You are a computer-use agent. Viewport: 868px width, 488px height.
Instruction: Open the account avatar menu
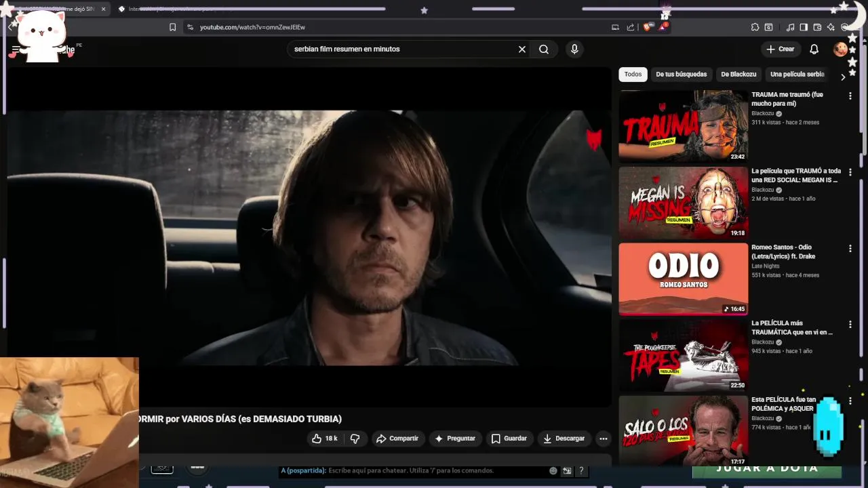coord(841,49)
